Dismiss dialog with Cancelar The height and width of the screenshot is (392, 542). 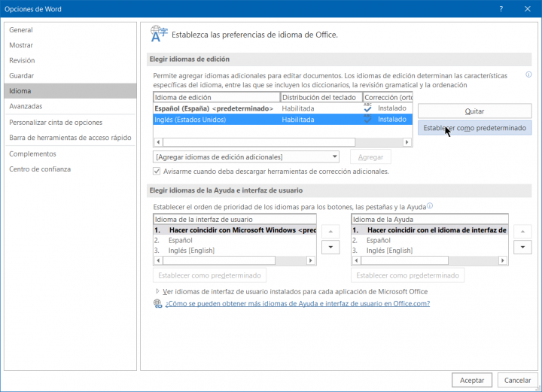tap(517, 380)
